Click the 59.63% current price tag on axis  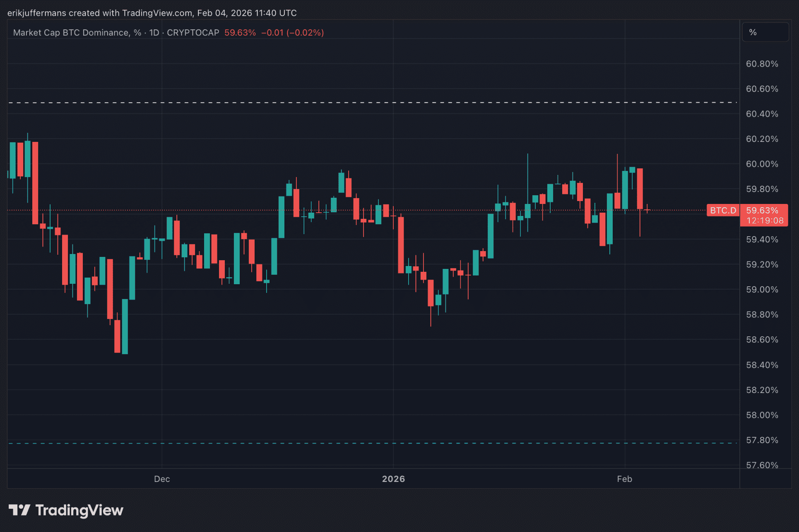762,211
